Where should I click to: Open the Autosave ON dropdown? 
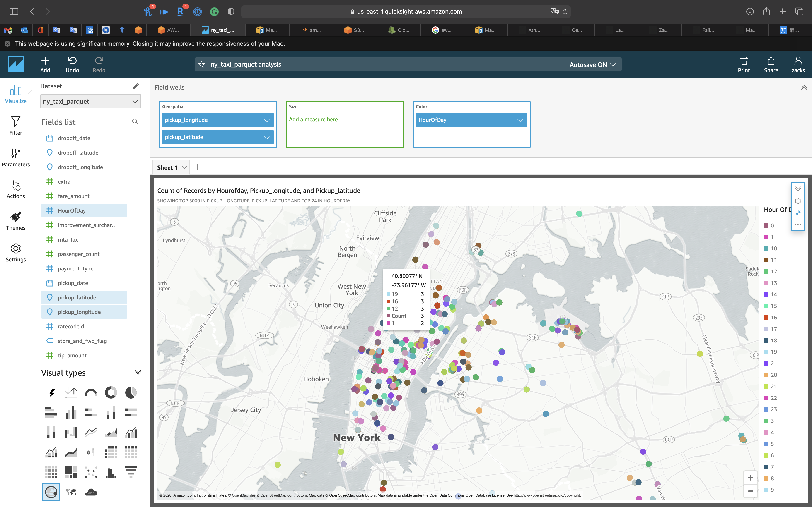tap(592, 65)
